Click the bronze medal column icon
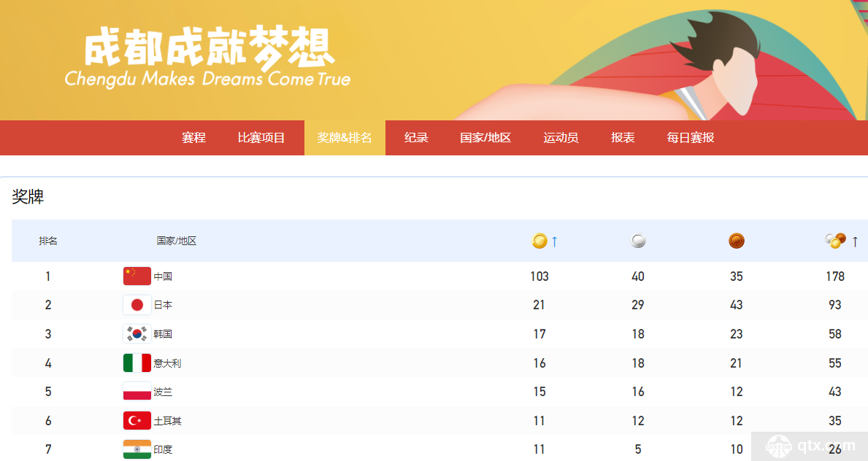This screenshot has width=868, height=461. point(737,241)
